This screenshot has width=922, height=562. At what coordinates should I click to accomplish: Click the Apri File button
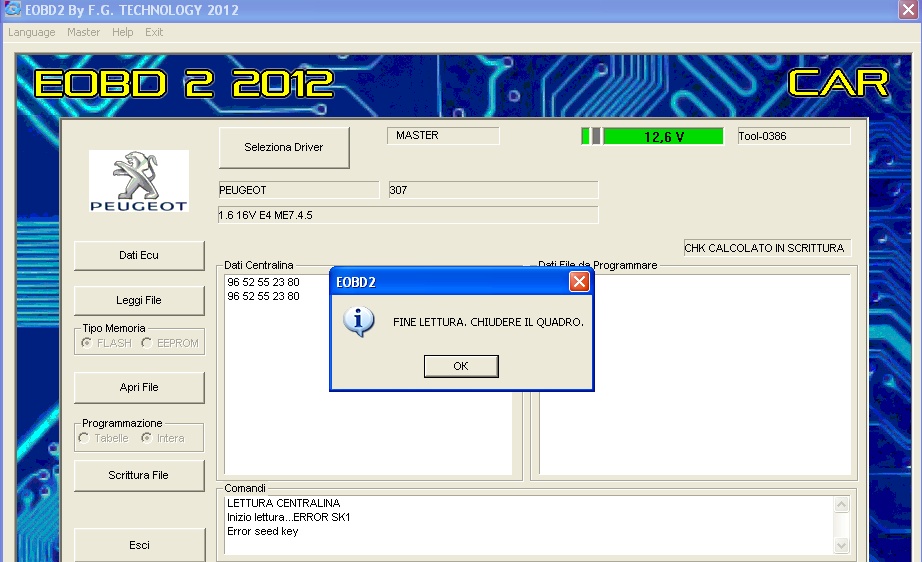(139, 387)
